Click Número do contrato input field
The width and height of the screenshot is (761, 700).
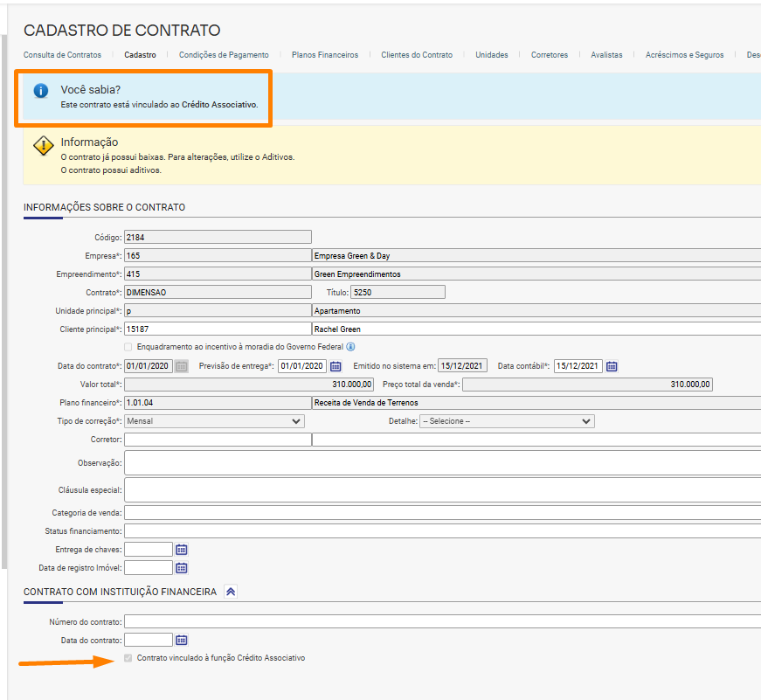click(443, 621)
